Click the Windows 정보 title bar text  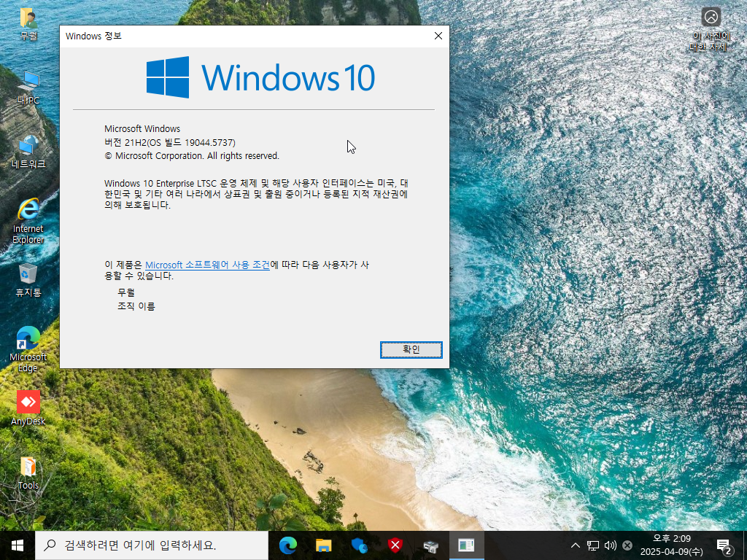[x=94, y=36]
